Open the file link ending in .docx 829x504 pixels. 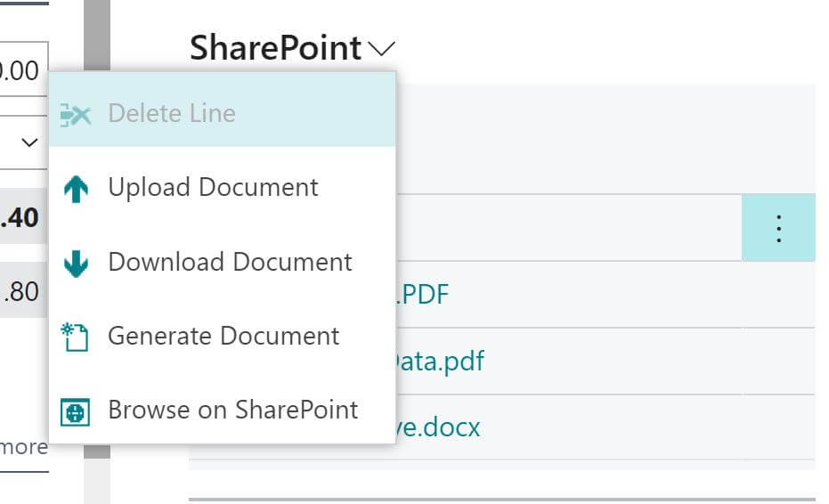pyautogui.click(x=438, y=427)
